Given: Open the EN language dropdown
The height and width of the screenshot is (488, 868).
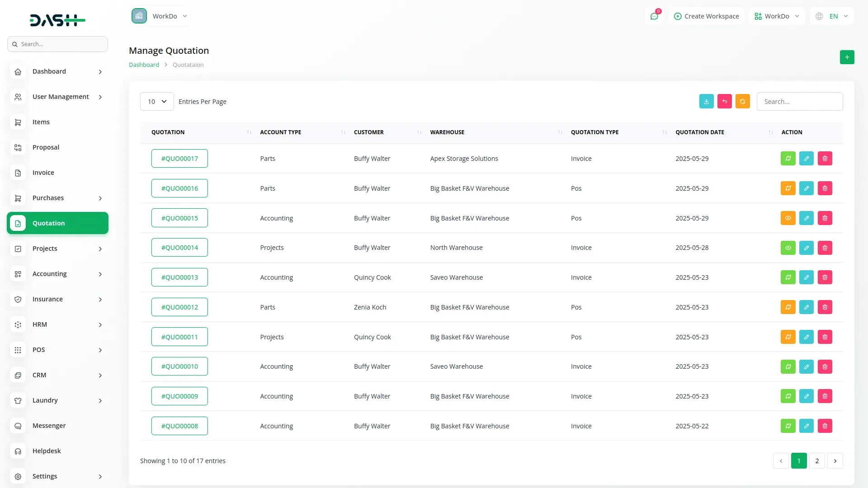Looking at the screenshot, I should tap(832, 16).
